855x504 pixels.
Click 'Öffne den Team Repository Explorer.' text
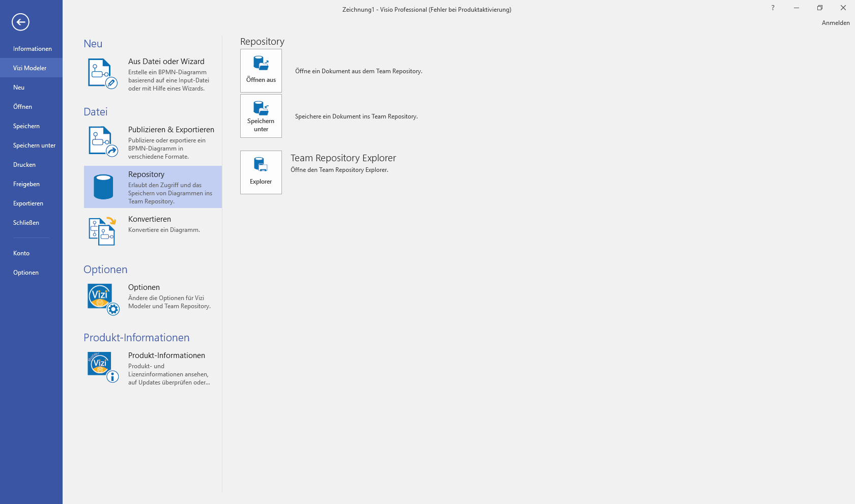click(x=339, y=170)
